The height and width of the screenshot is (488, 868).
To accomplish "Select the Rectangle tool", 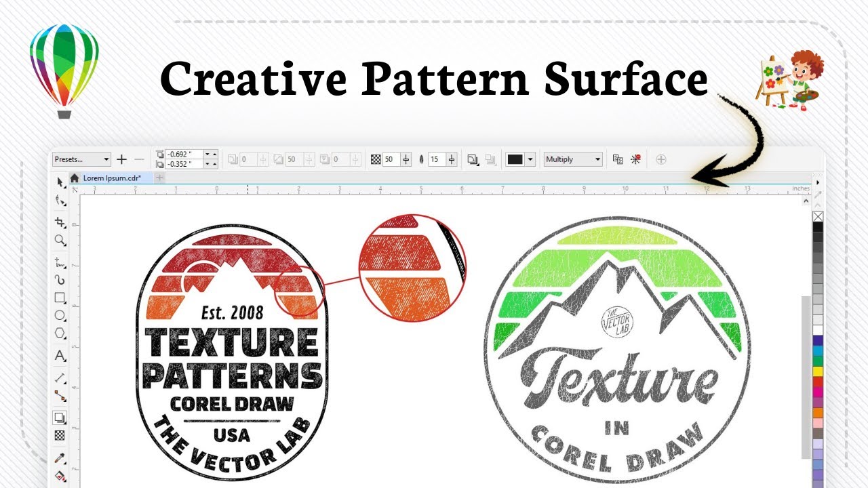I will click(x=60, y=298).
